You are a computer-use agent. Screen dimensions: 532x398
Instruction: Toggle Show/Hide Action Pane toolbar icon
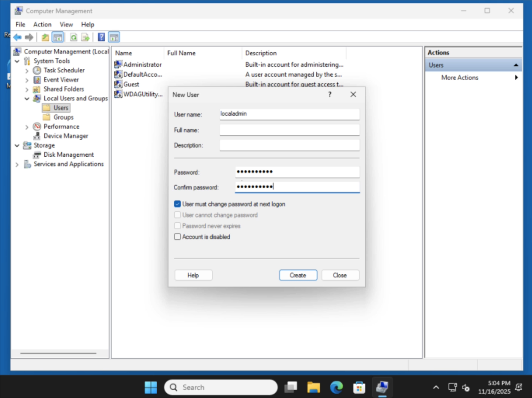click(x=114, y=38)
